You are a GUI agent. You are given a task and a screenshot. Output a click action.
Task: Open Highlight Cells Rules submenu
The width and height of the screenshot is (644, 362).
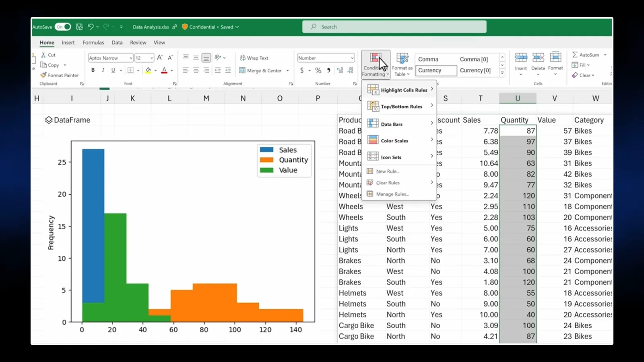point(399,90)
